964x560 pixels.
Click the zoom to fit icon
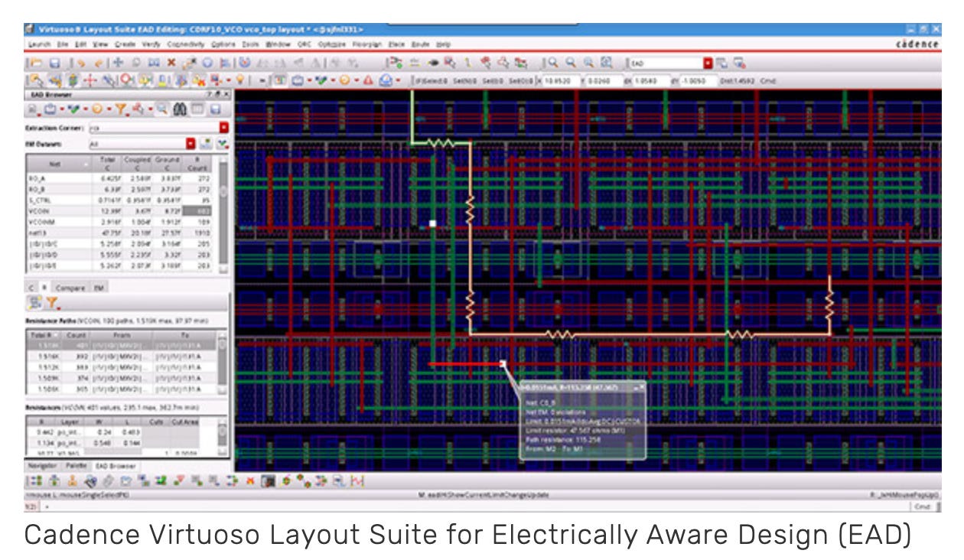607,63
